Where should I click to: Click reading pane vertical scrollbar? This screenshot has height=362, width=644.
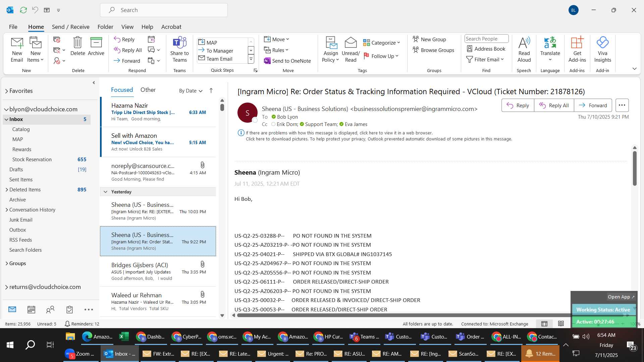click(635, 169)
